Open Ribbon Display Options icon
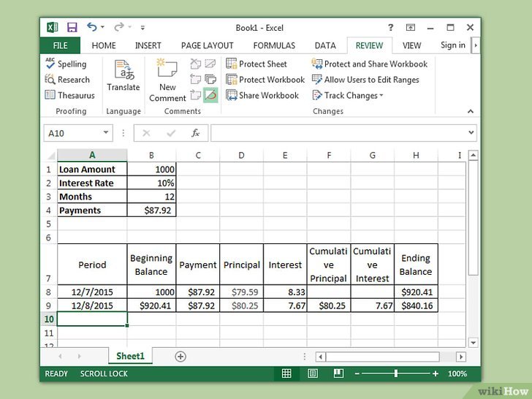The height and width of the screenshot is (399, 532). tap(411, 28)
